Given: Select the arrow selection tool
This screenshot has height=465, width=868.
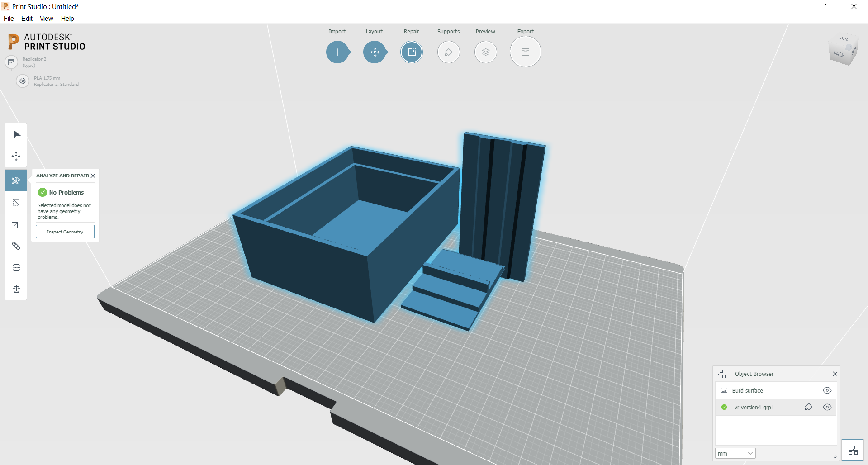Looking at the screenshot, I should (16, 134).
